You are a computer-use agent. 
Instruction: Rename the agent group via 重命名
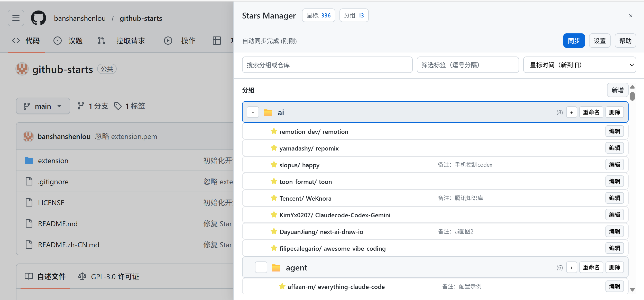pyautogui.click(x=591, y=268)
